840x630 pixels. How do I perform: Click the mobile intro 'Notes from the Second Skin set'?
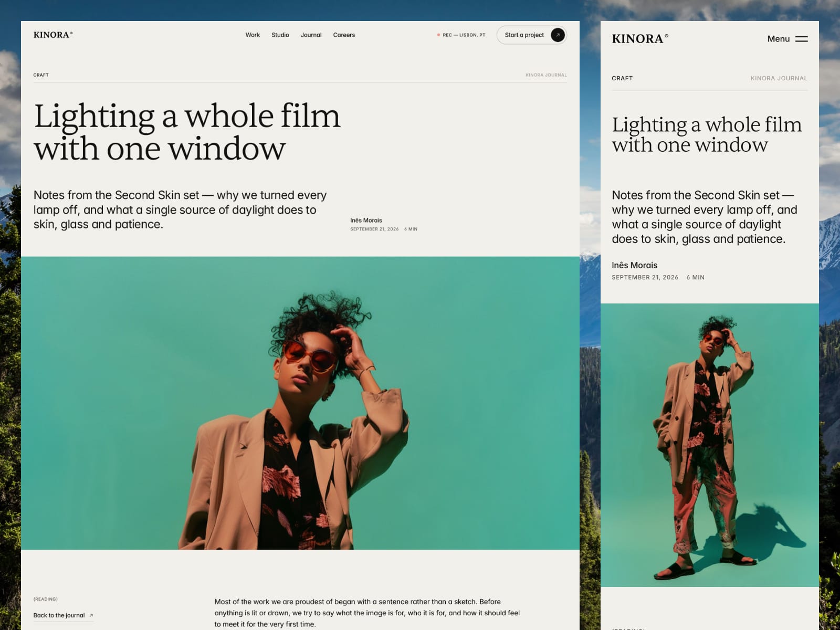[x=705, y=217]
